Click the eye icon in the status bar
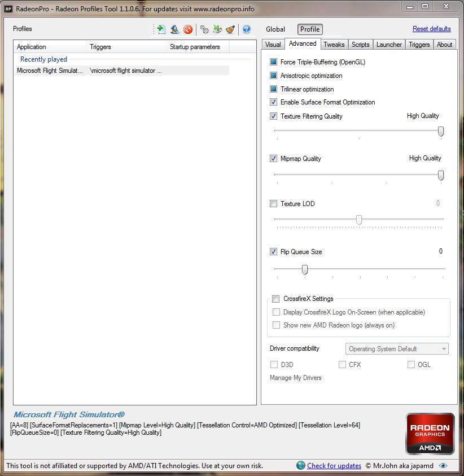 pos(443,465)
